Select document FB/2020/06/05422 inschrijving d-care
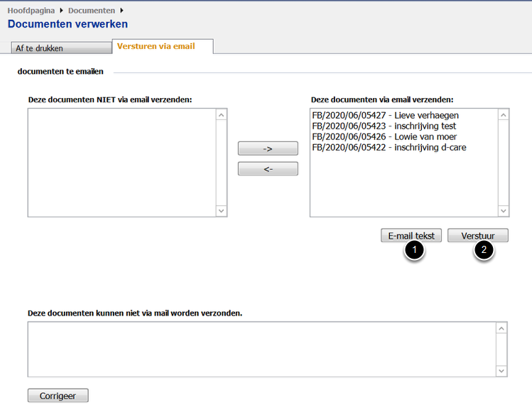 click(389, 147)
